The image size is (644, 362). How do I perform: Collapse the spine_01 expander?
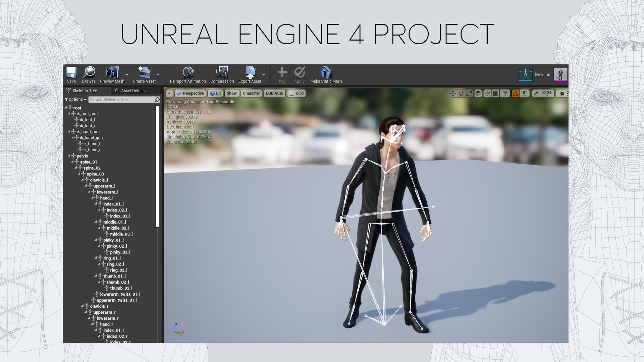pyautogui.click(x=72, y=162)
